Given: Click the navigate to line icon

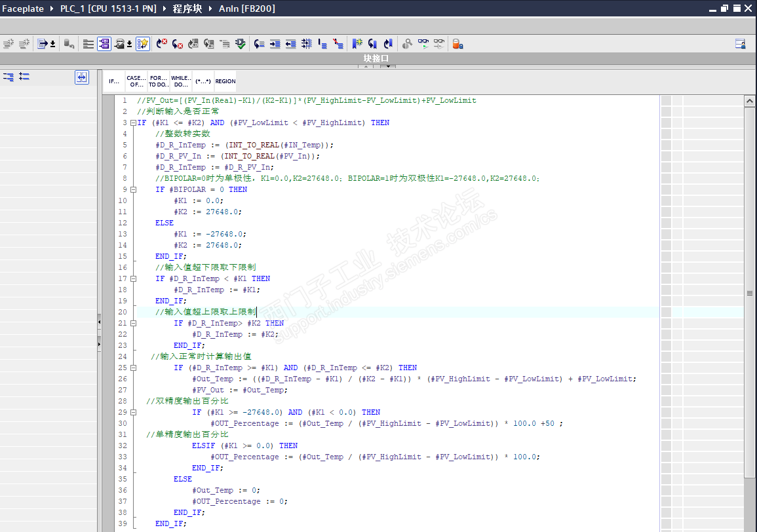Looking at the screenshot, I should [260, 44].
